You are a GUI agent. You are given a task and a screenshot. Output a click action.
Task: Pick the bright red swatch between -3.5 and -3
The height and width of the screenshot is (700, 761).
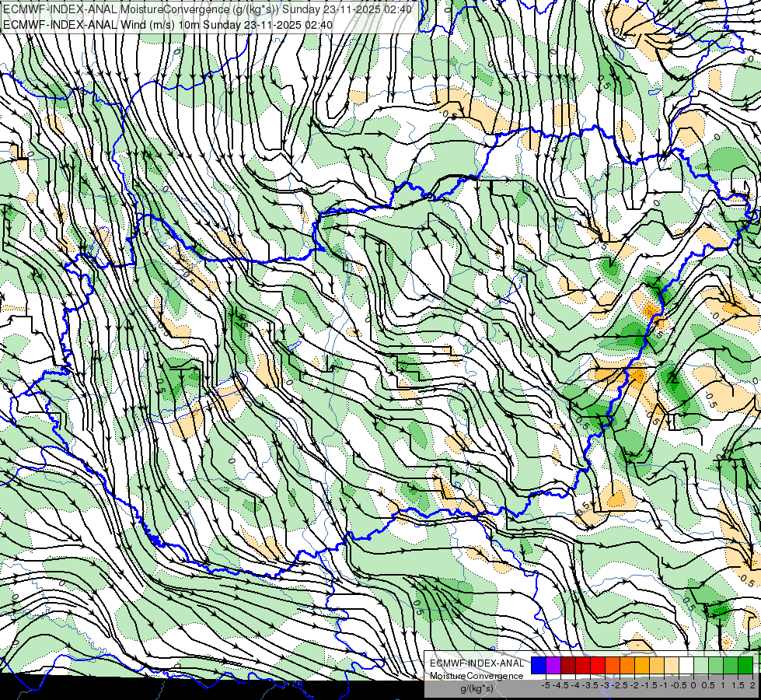[x=598, y=666]
